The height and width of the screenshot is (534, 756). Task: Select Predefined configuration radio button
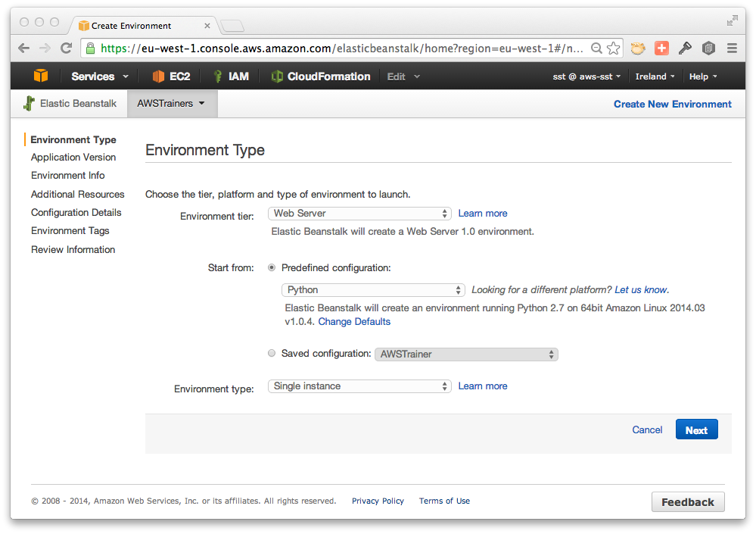point(272,267)
